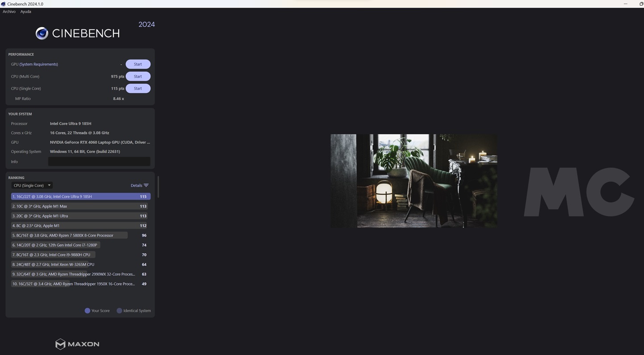Start the CPU (Multi Core) benchmark
This screenshot has width=644, height=355.
(138, 76)
